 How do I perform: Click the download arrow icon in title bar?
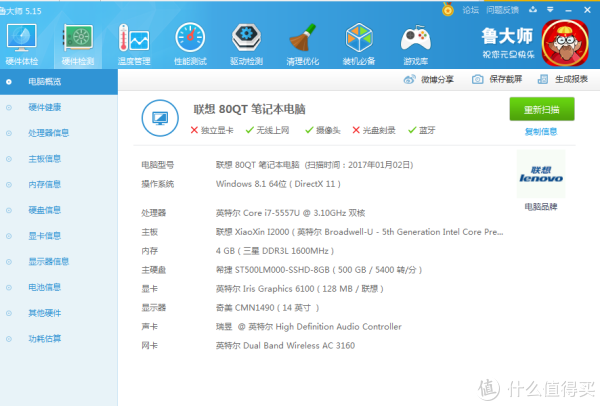tap(533, 10)
